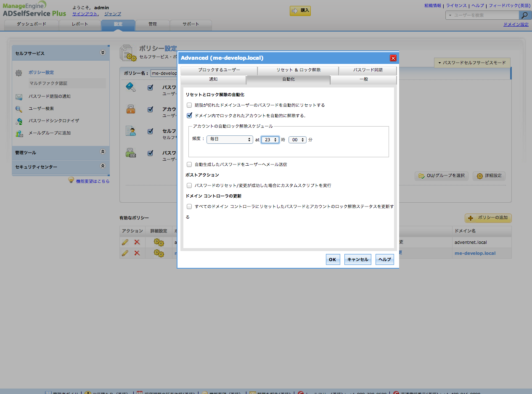This screenshot has height=394, width=532.
Task: Click the パスワードシンクロナイザ icon in sidebar
Action: [x=19, y=121]
